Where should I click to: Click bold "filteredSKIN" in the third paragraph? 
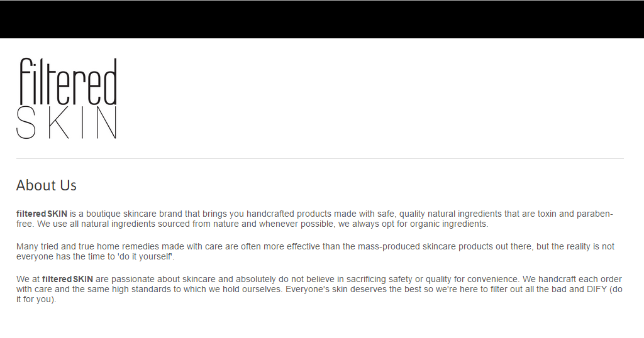pyautogui.click(x=67, y=279)
